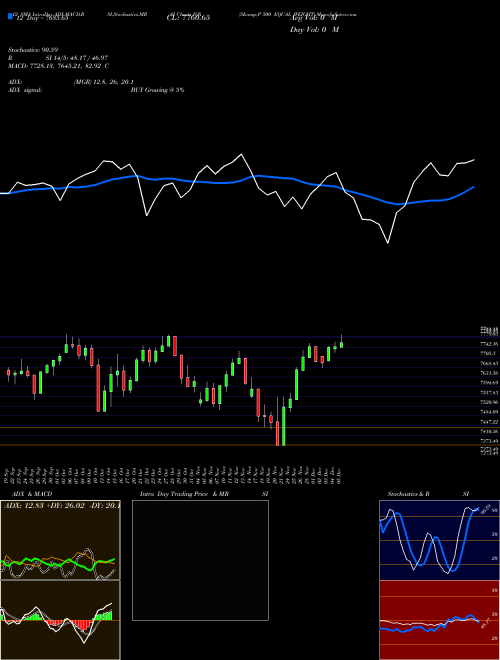Select the RSI 14/3: 48.17 / 46.97 reading
Viewport: 500px width, 660px height.
tap(59, 58)
